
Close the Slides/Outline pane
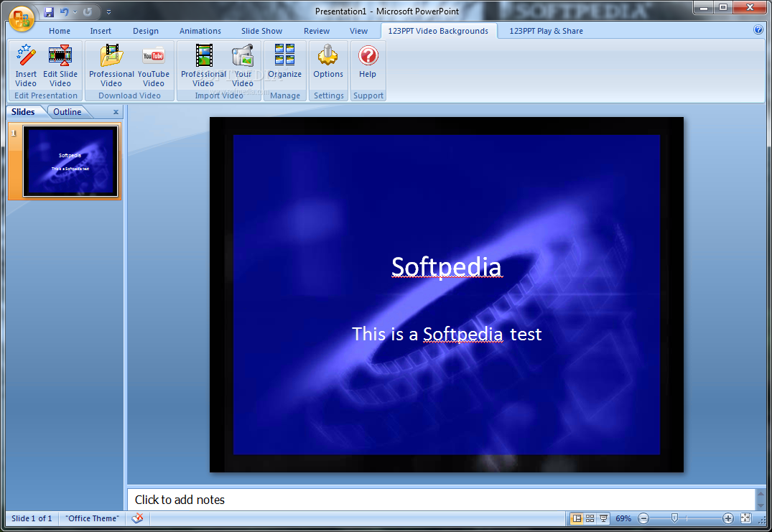click(x=116, y=112)
